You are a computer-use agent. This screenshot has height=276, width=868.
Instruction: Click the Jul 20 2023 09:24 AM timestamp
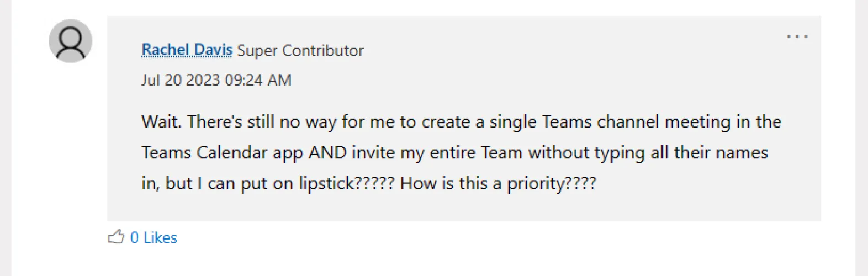pos(216,80)
